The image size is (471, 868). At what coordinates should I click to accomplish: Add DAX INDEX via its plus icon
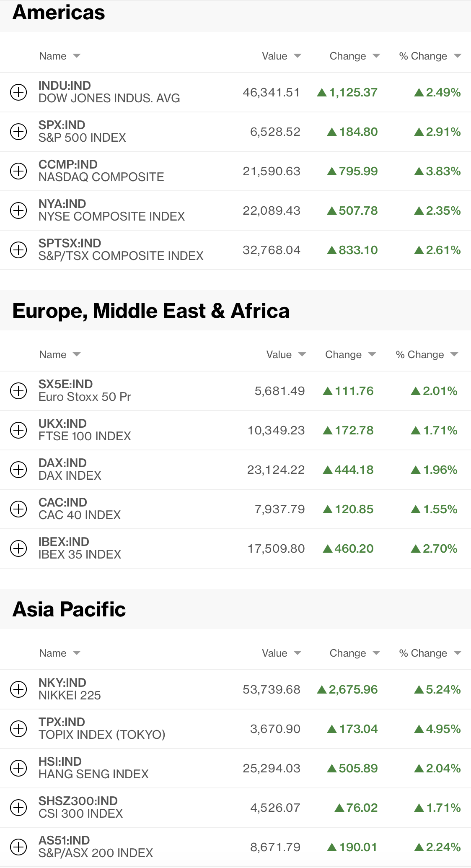pos(18,470)
